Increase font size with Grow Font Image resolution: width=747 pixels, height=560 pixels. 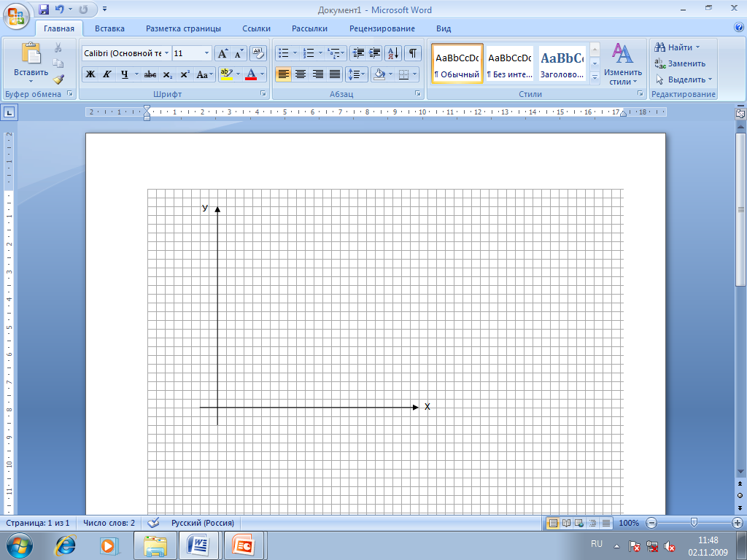click(222, 53)
